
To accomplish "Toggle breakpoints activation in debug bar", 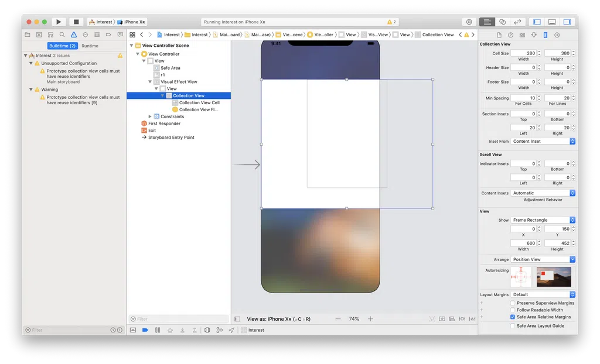I will coord(145,330).
